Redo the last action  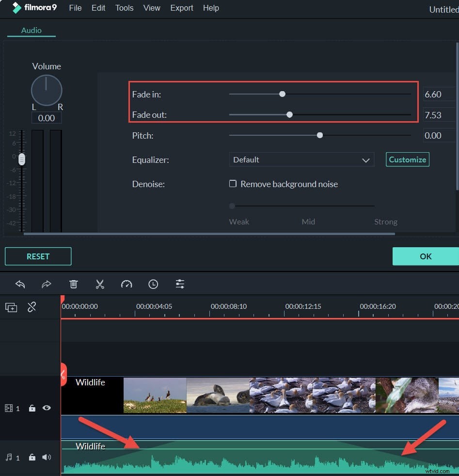point(47,284)
